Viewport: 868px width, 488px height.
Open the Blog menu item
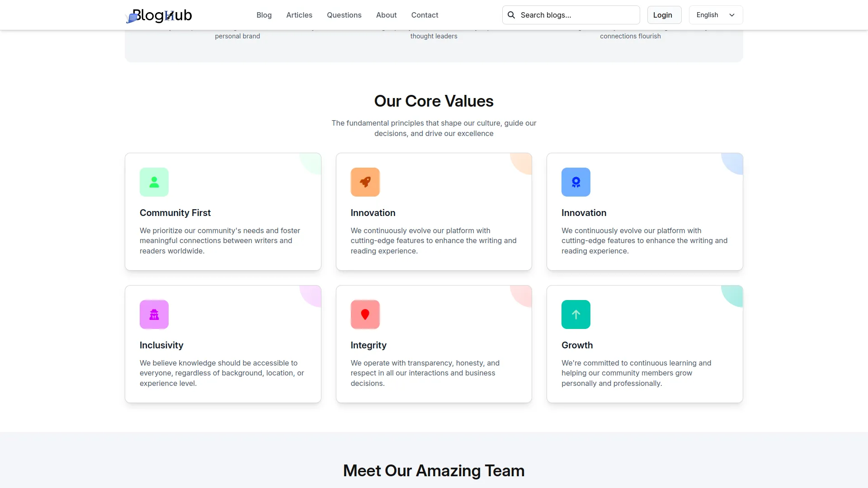264,15
